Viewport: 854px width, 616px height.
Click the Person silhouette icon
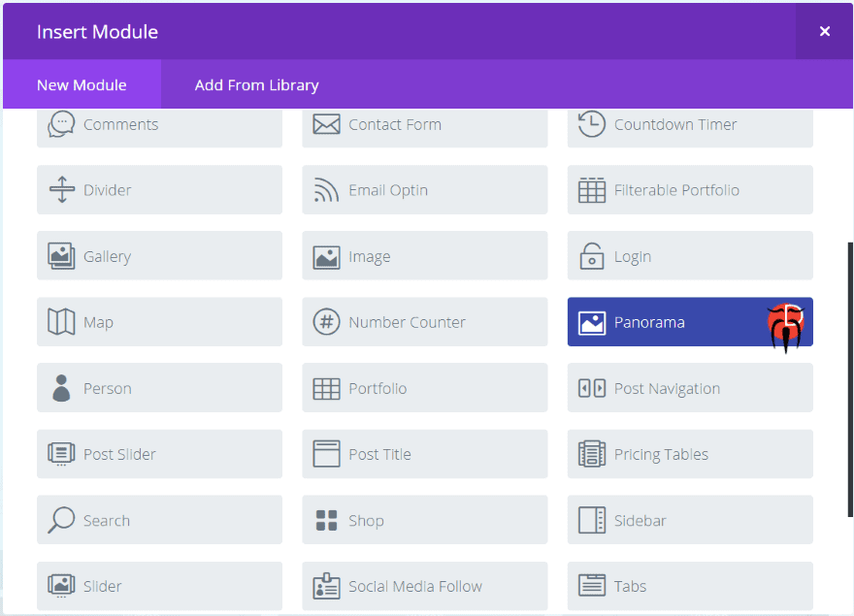pos(61,388)
